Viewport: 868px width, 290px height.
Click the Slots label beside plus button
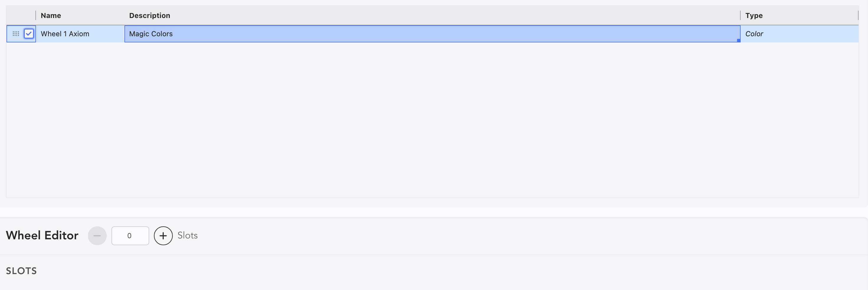pos(187,235)
